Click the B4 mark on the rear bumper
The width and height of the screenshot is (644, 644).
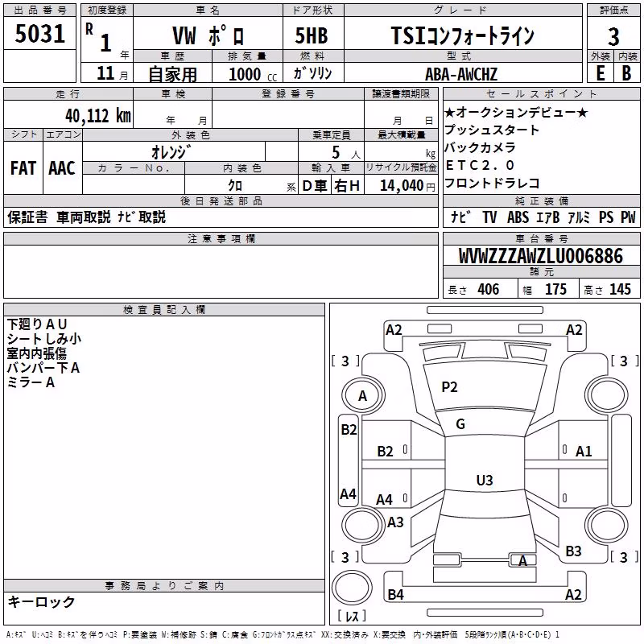click(395, 594)
